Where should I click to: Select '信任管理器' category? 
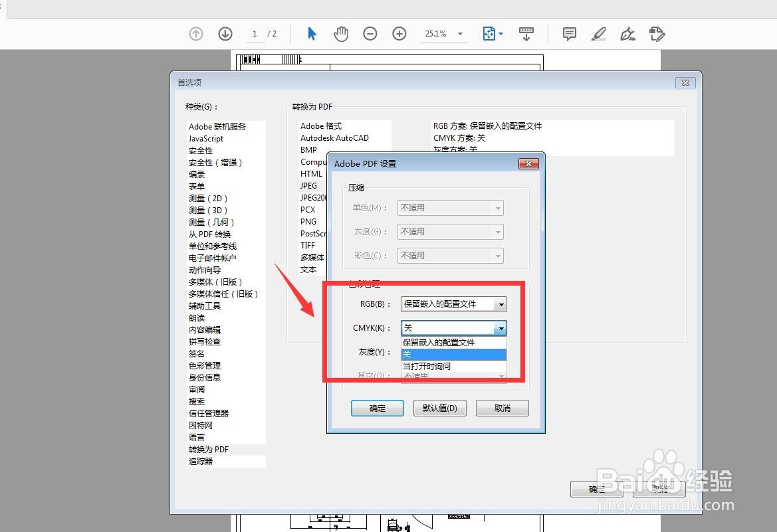point(209,413)
